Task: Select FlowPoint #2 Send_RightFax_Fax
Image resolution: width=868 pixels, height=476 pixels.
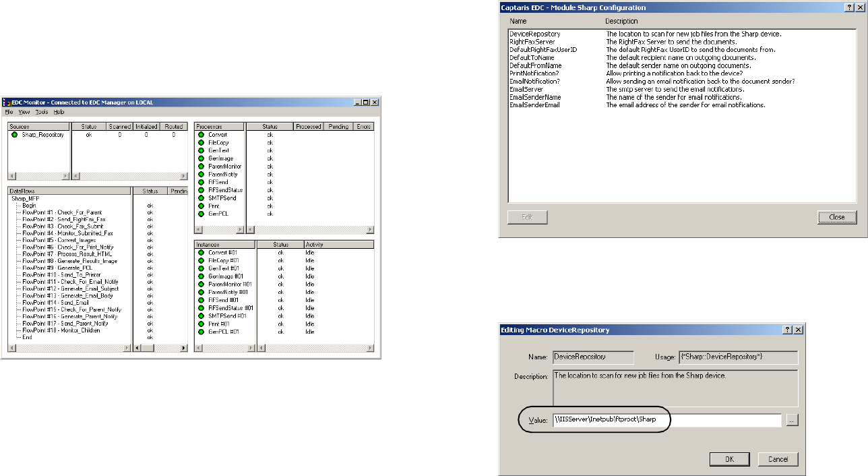Action: [x=63, y=219]
